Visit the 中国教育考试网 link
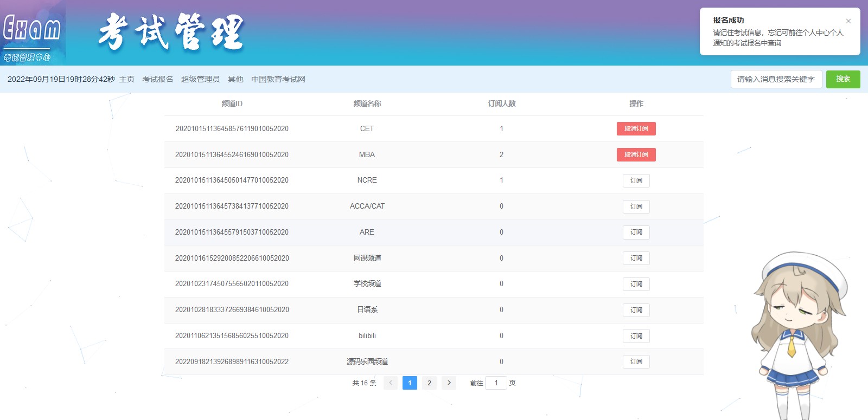Image resolution: width=868 pixels, height=420 pixels. click(x=278, y=79)
